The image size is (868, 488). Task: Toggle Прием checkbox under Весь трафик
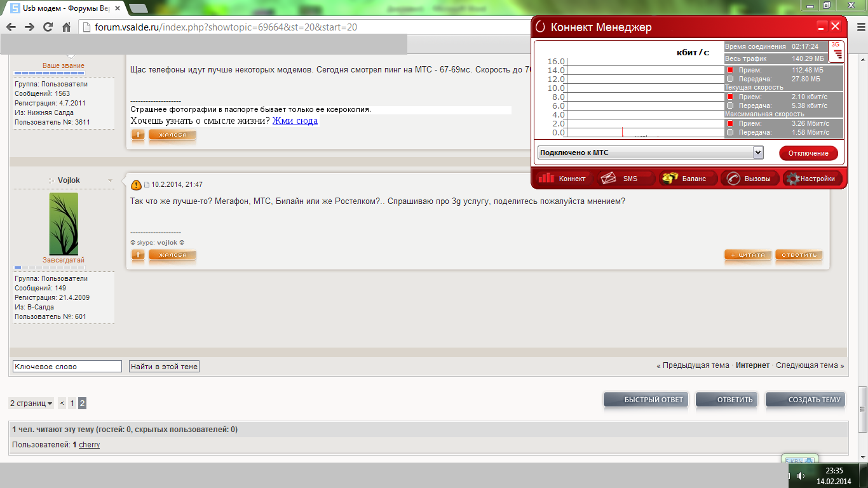coord(730,70)
